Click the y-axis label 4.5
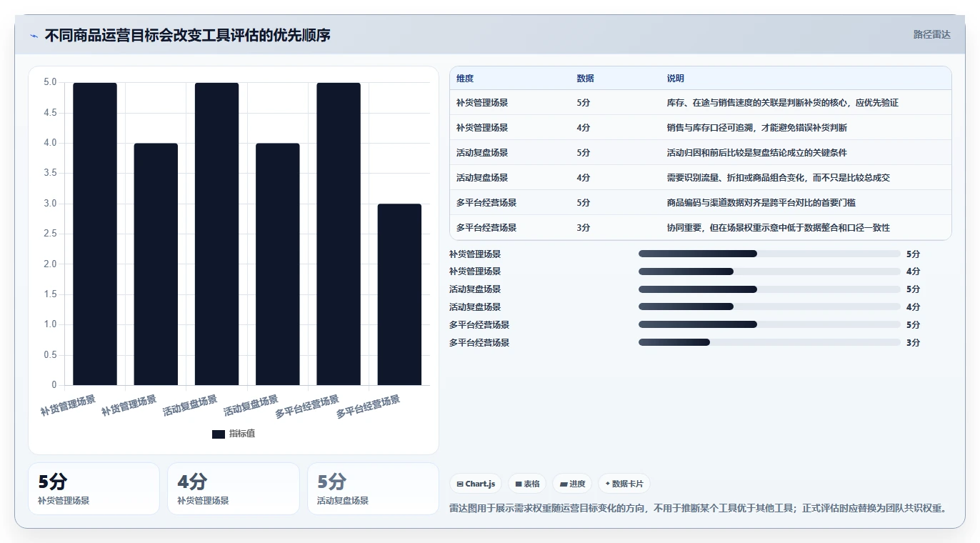 click(x=50, y=113)
